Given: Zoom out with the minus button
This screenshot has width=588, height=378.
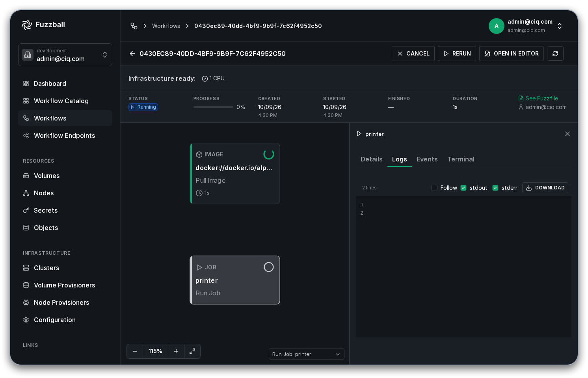Looking at the screenshot, I should click(135, 351).
